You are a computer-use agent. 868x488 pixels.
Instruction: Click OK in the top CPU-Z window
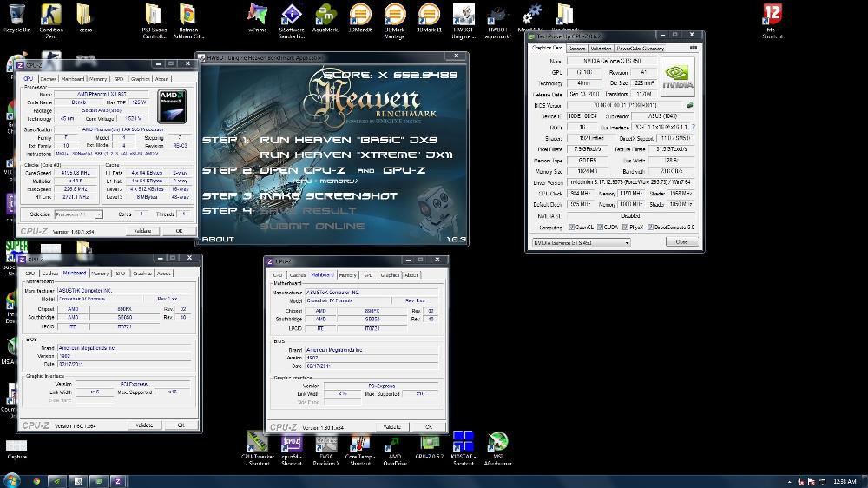tap(179, 231)
